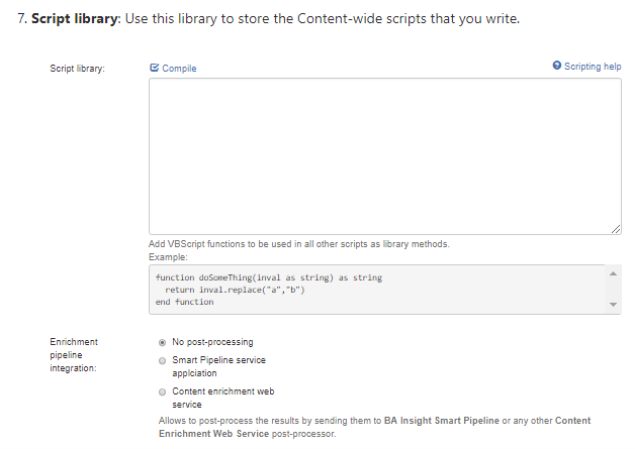Click the "Script library:" field label

78,68
